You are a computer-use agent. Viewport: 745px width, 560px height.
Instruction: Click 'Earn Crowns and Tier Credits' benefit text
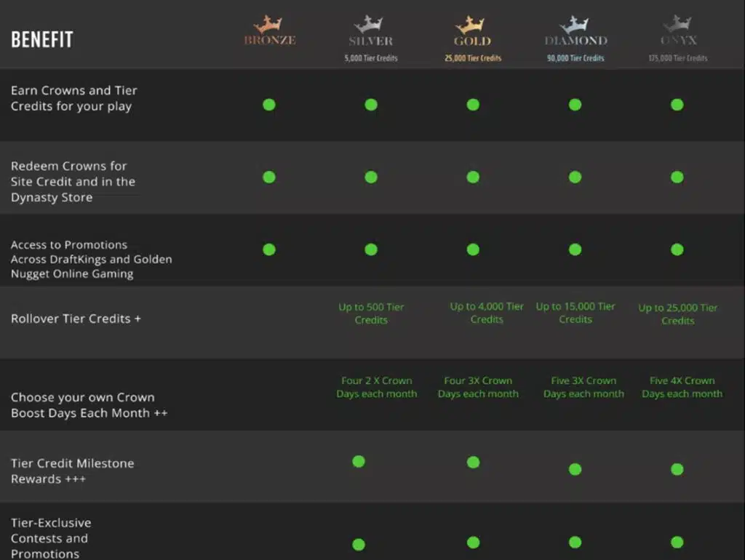point(74,98)
